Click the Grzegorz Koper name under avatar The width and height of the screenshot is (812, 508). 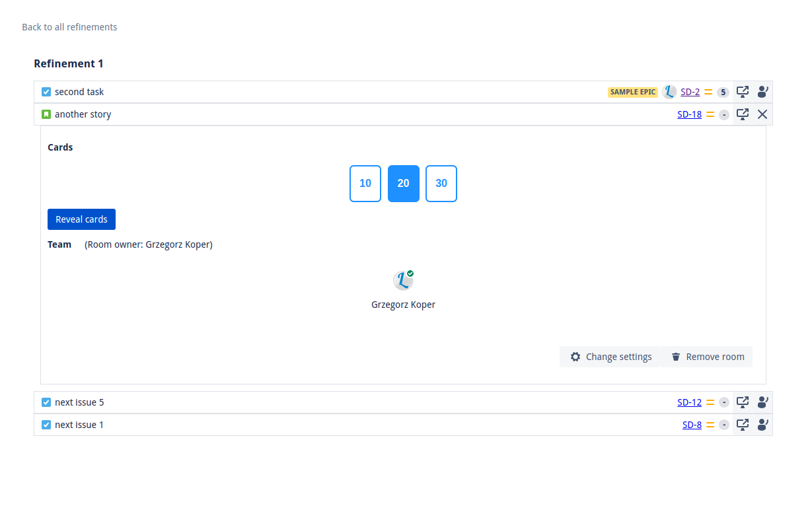pos(403,305)
